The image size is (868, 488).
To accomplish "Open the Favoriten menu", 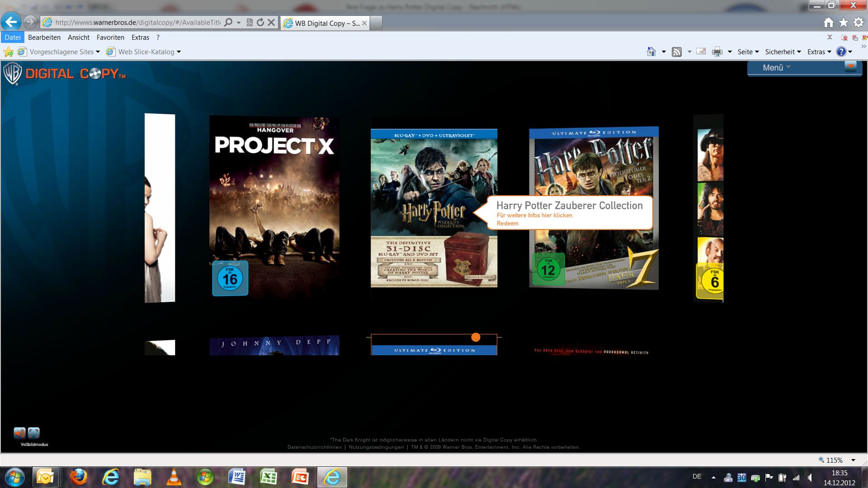I will pyautogui.click(x=110, y=38).
